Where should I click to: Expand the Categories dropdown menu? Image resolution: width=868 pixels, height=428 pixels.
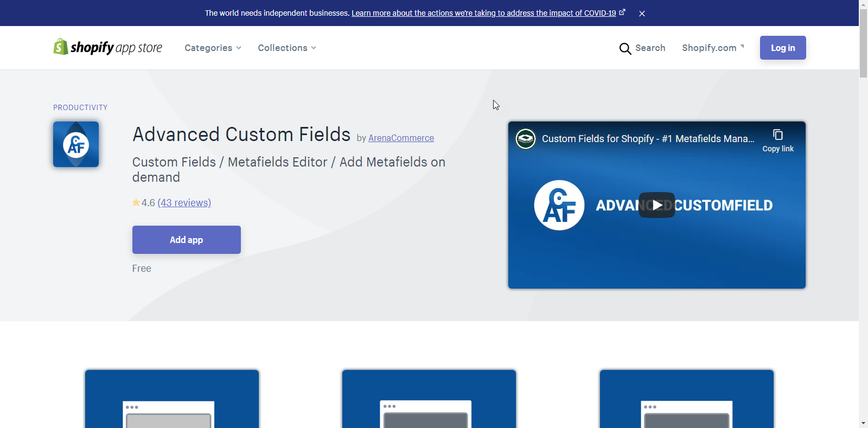[213, 48]
